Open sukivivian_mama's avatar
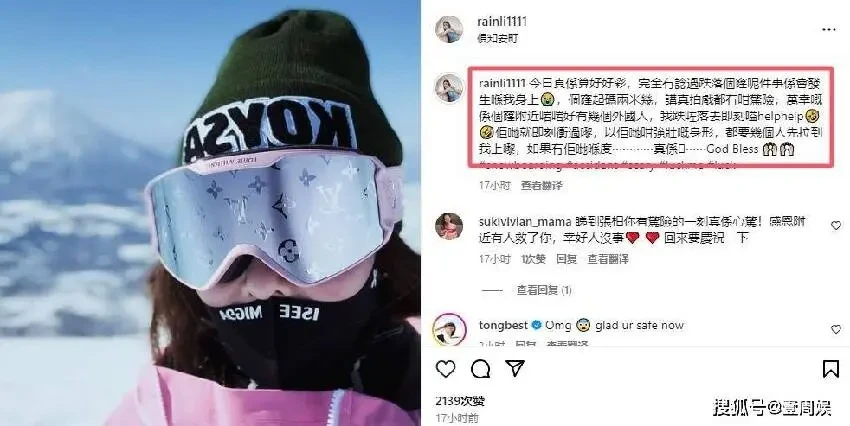Viewport: 850px width, 426px height. pyautogui.click(x=449, y=226)
